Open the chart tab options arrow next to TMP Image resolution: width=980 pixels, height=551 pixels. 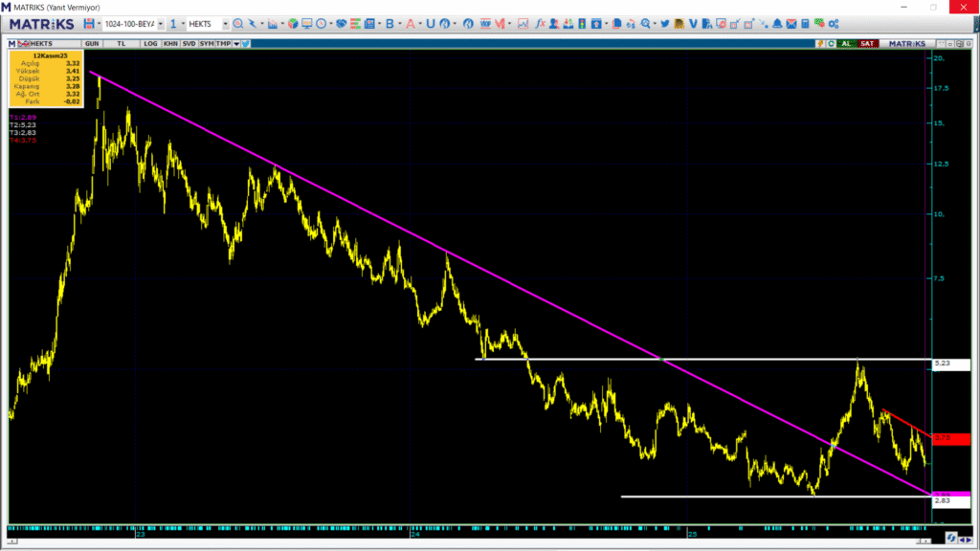pyautogui.click(x=236, y=44)
